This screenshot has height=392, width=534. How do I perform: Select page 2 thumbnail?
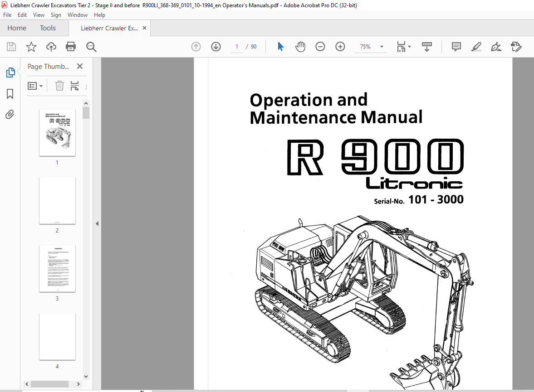coord(57,200)
